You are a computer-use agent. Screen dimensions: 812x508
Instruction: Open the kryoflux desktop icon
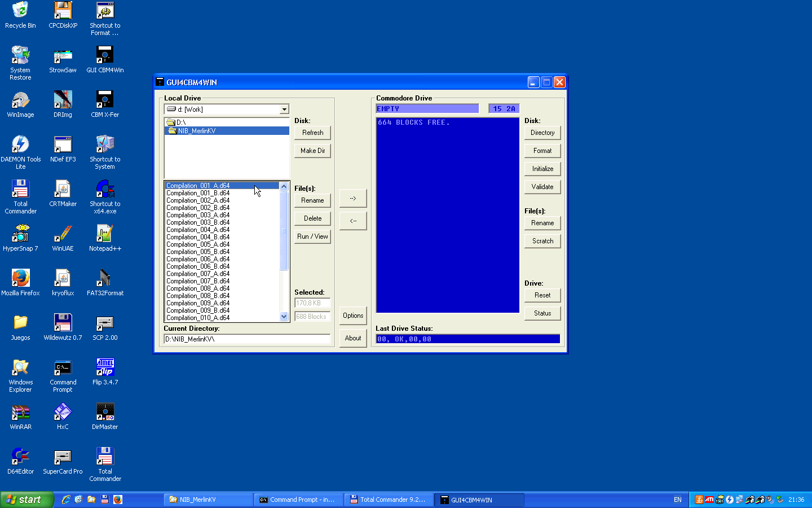coord(63,283)
